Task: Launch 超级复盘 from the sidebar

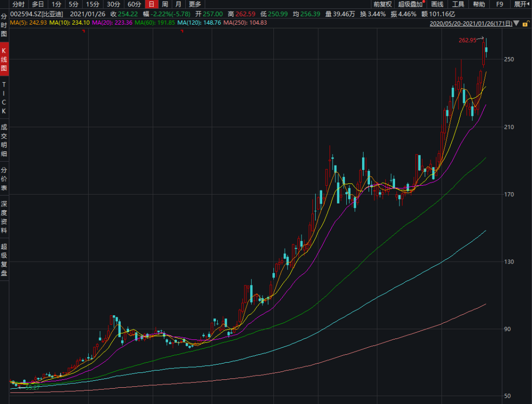Action: (x=4, y=259)
